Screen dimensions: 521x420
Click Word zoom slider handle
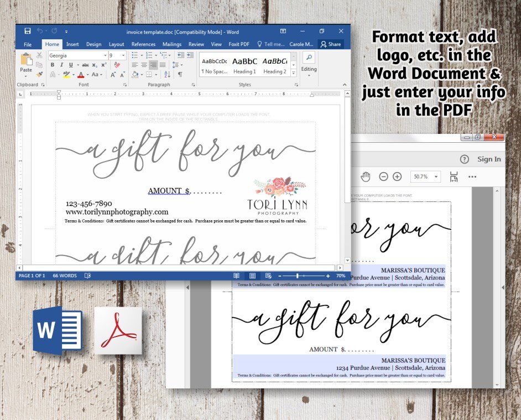[298, 276]
